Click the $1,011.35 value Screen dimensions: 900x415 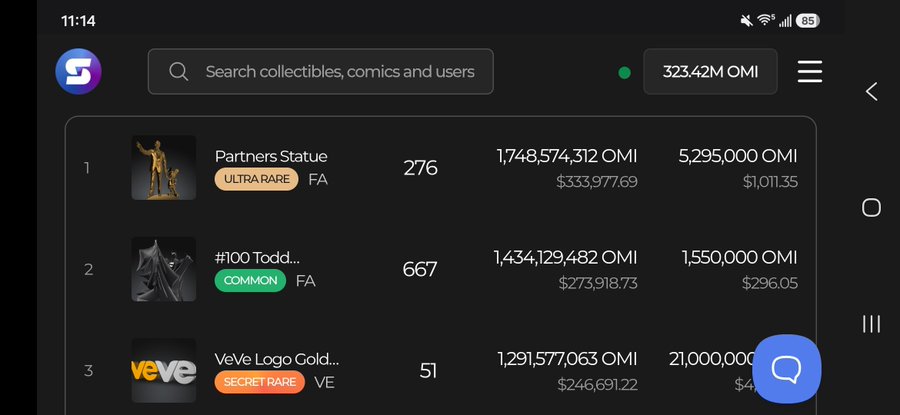point(770,182)
